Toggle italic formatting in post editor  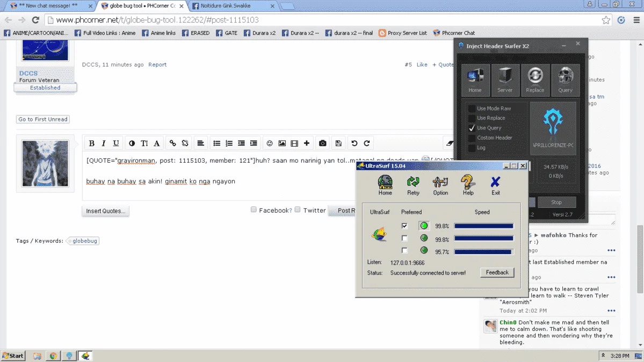point(104,143)
